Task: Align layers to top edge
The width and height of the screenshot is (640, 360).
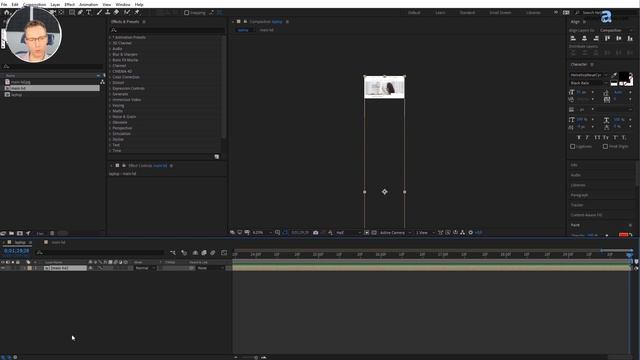Action: point(607,38)
